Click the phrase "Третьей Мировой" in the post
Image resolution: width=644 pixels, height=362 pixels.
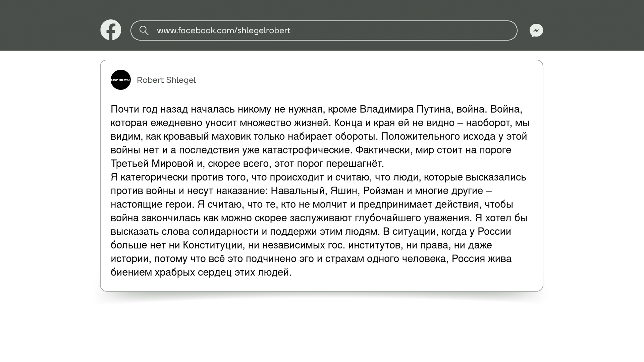[x=152, y=164]
